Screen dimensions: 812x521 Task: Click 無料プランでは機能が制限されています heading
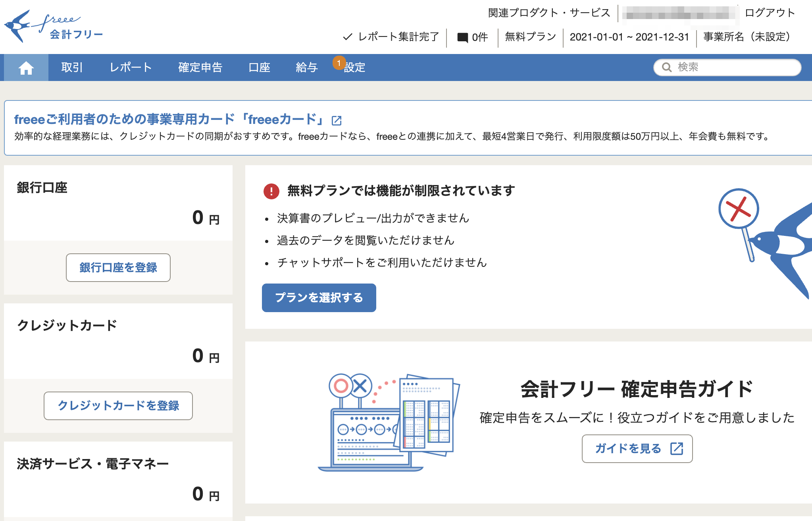pyautogui.click(x=401, y=191)
